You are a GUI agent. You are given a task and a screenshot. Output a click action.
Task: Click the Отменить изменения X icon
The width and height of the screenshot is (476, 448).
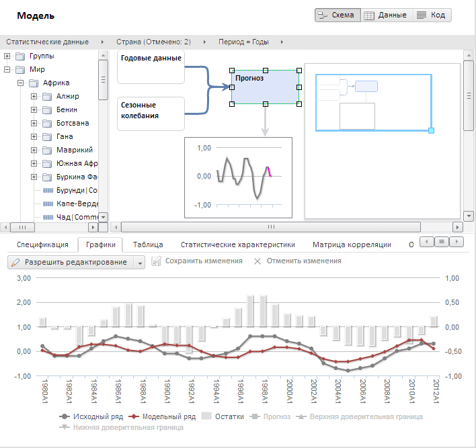[257, 261]
